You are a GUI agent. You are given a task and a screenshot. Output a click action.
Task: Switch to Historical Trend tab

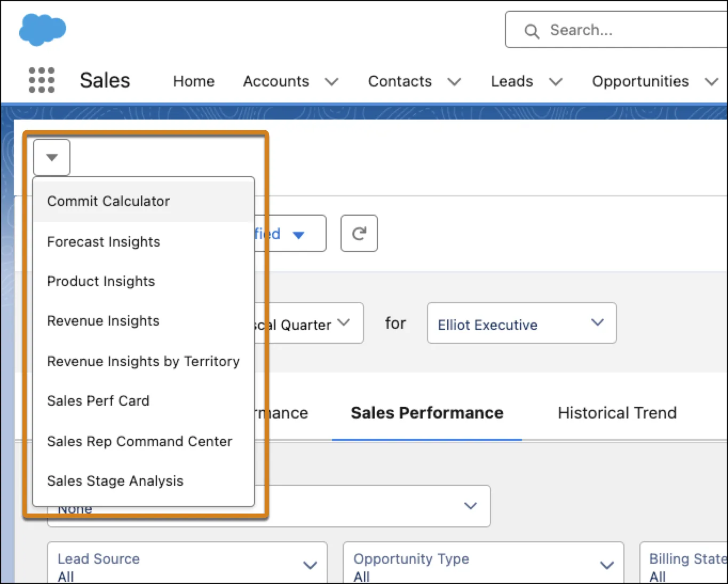[617, 413]
